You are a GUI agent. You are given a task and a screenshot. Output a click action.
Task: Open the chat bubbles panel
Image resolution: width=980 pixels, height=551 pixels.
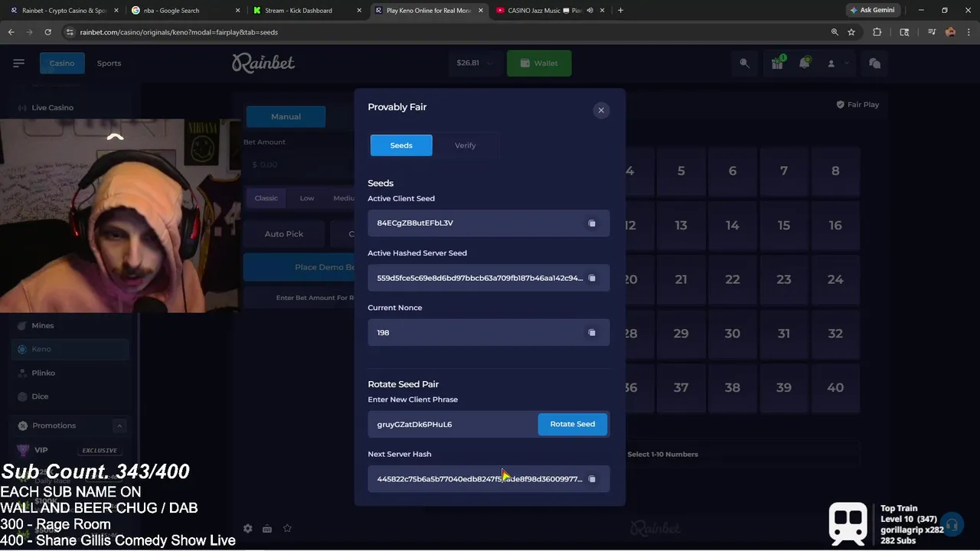point(874,64)
